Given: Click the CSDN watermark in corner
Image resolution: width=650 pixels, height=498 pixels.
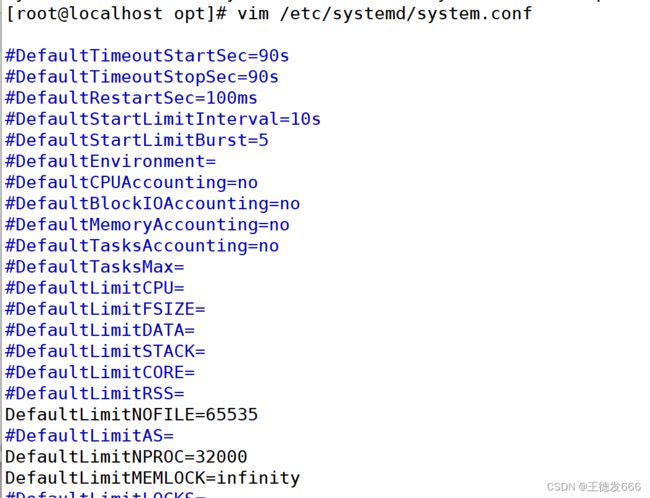Looking at the screenshot, I should pos(594,486).
